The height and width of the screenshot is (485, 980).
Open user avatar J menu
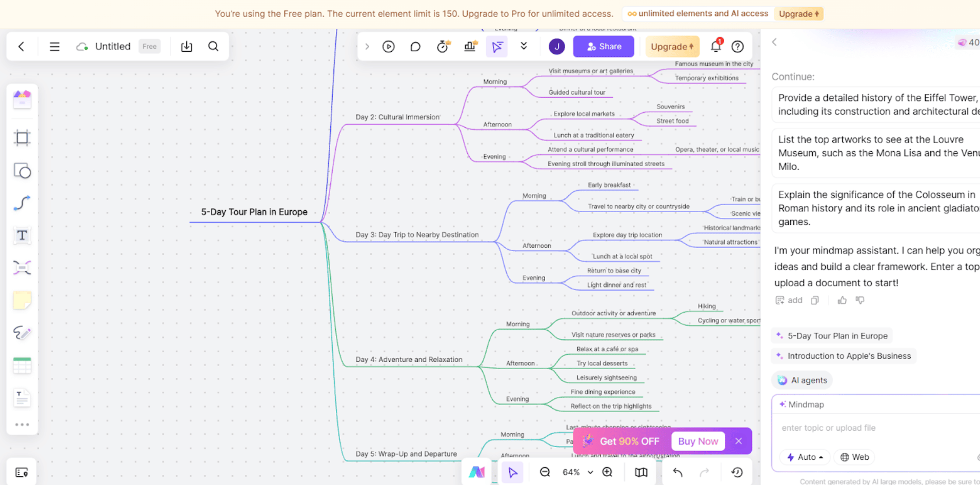coord(557,47)
